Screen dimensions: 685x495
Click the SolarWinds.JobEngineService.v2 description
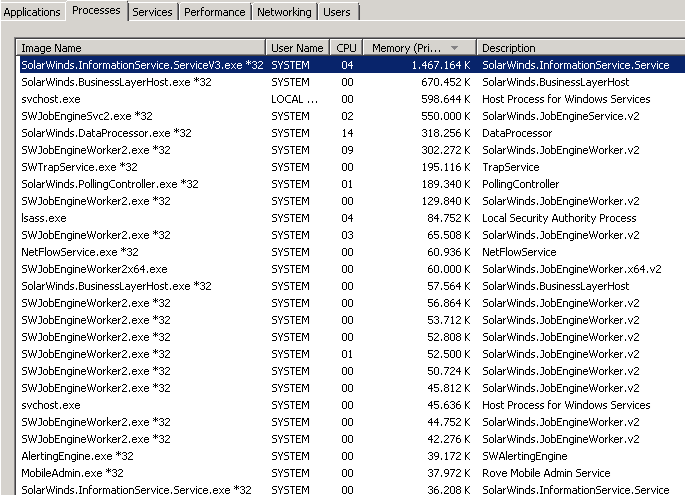(560, 116)
